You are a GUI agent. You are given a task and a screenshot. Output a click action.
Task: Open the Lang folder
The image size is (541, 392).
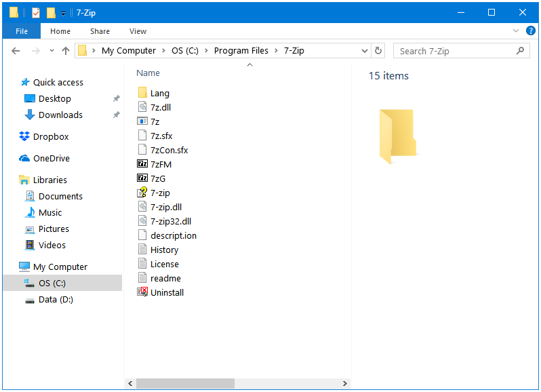pos(153,93)
